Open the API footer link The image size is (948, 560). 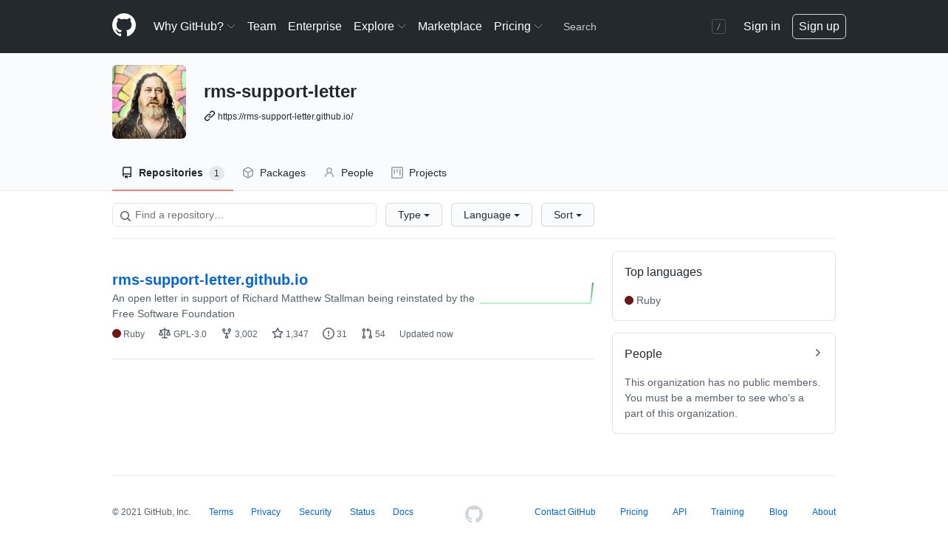(x=679, y=512)
